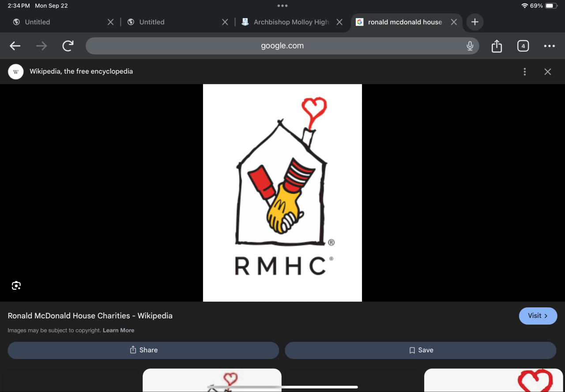Open the tab switcher showing 4 tabs
565x392 pixels.
pos(523,46)
